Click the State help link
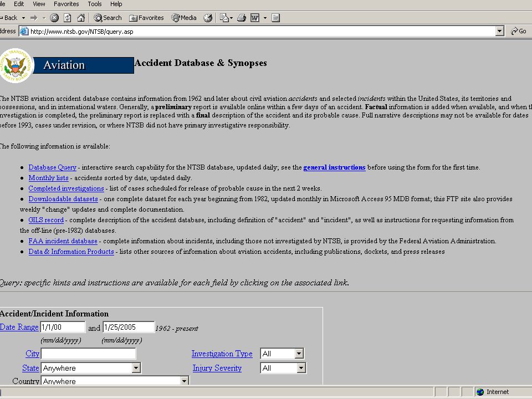 pyautogui.click(x=30, y=368)
